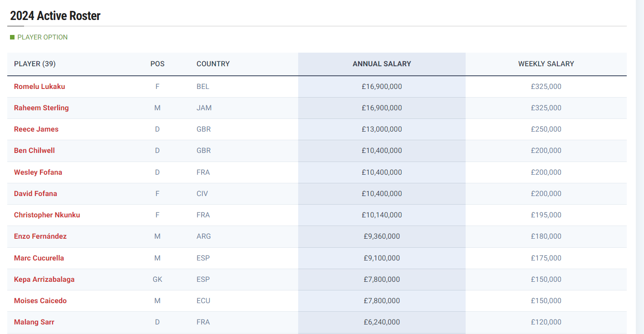Select the Enzo Fernández player link
The image size is (644, 334).
[x=40, y=236]
